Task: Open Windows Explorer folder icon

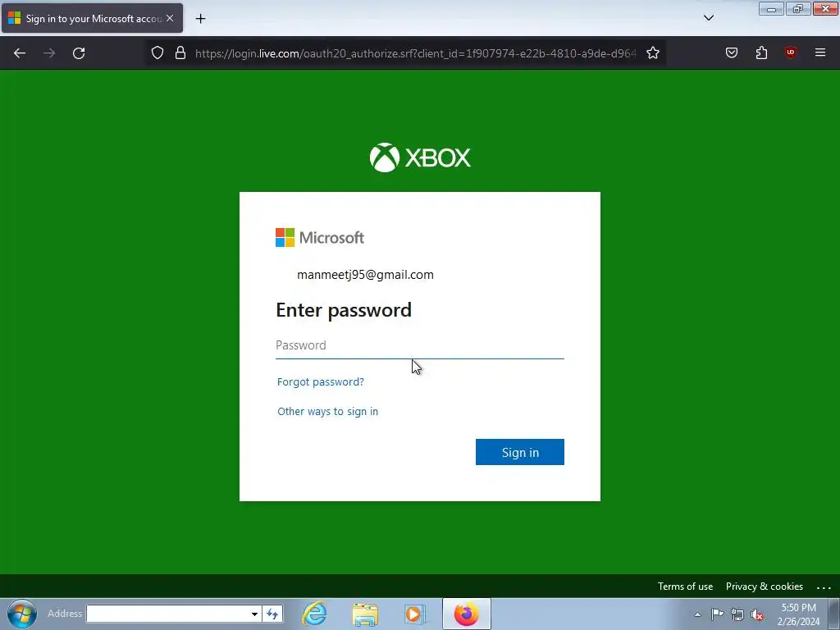Action: click(365, 614)
